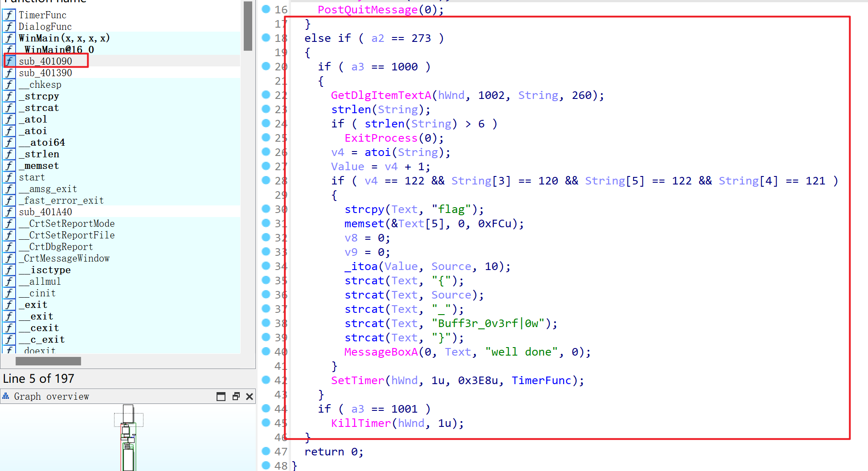Click ExitProcess call on line 25
Viewport: 868px width, 471px height.
click(381, 138)
